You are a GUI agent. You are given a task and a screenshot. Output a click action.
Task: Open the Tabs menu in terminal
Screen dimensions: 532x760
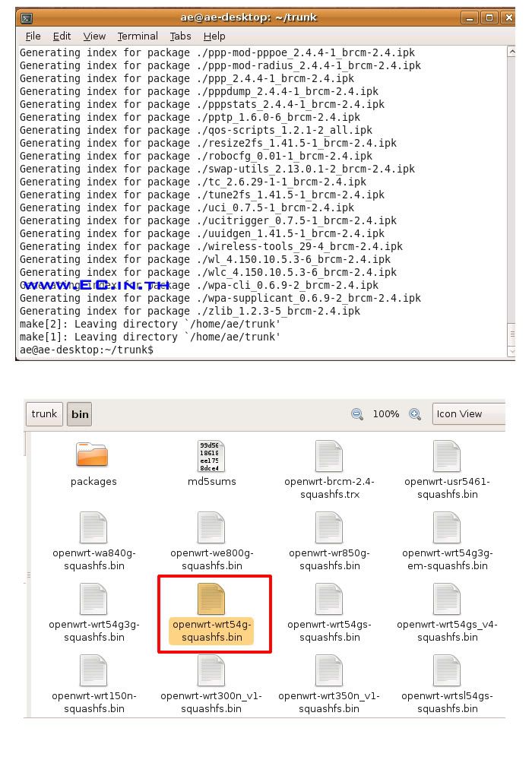180,36
